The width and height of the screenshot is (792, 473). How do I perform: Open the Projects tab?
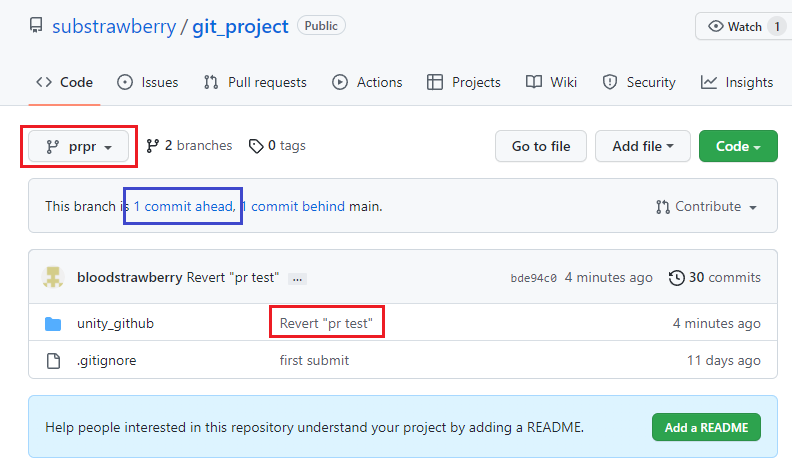click(x=464, y=82)
